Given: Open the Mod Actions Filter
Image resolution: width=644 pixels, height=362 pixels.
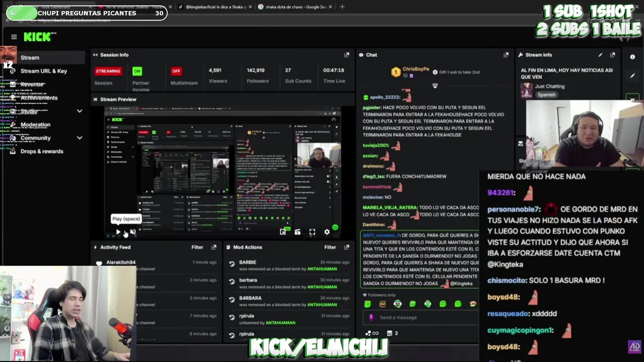Looking at the screenshot, I should click(330, 247).
